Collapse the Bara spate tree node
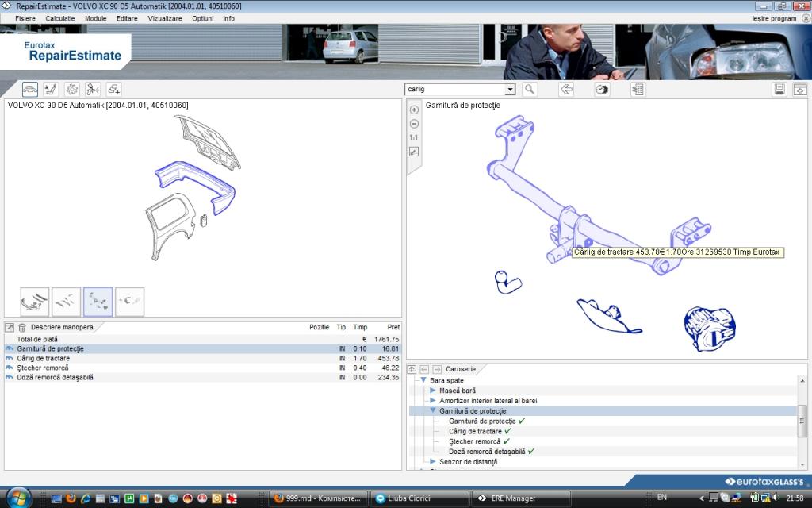812x508 pixels. (x=423, y=380)
